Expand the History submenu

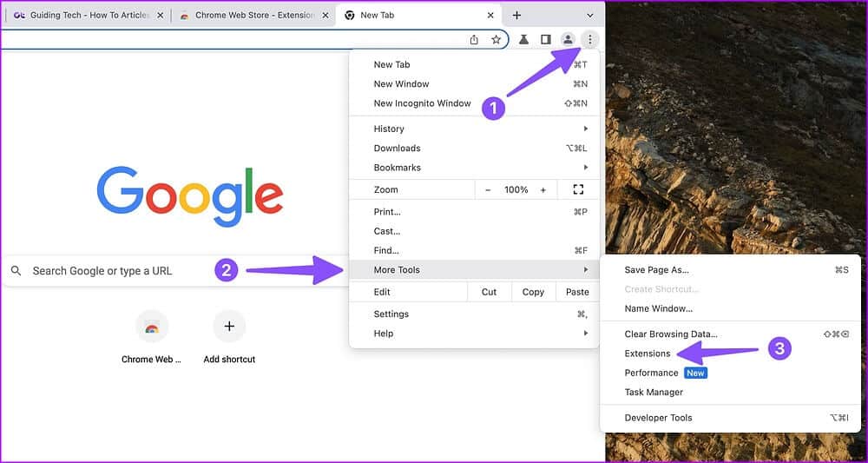[x=475, y=129]
